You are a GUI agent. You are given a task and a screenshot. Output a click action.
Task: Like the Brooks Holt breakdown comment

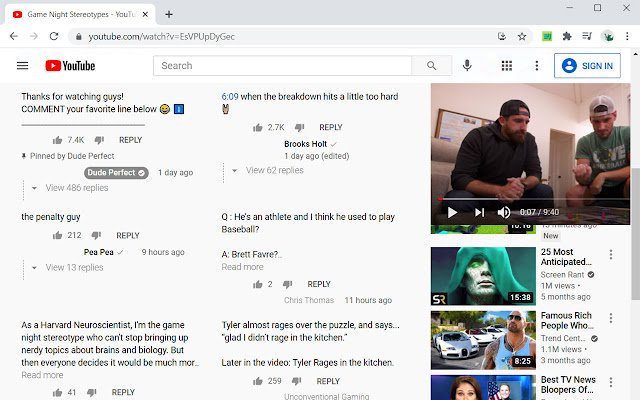(x=258, y=128)
